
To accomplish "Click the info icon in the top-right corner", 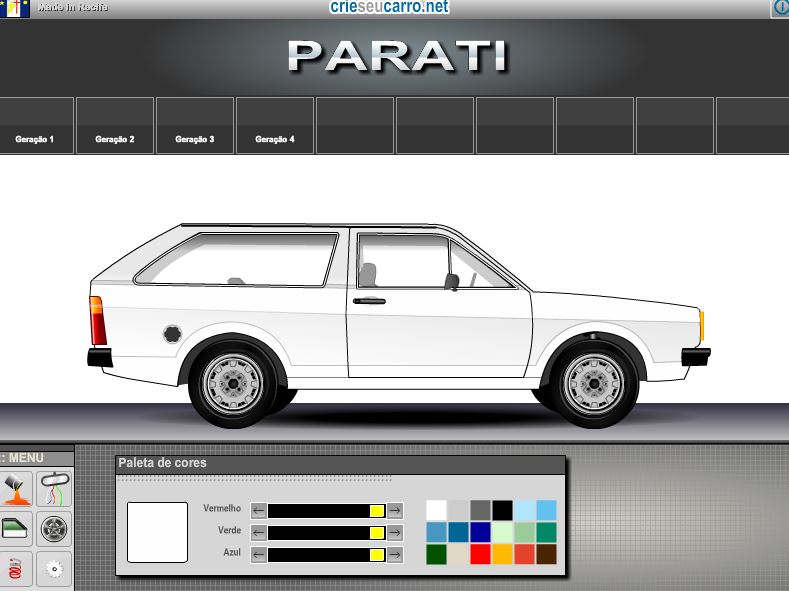I will [780, 8].
